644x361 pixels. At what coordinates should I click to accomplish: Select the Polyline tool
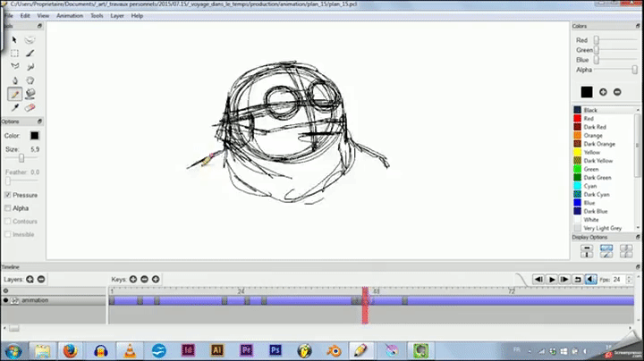point(14,66)
